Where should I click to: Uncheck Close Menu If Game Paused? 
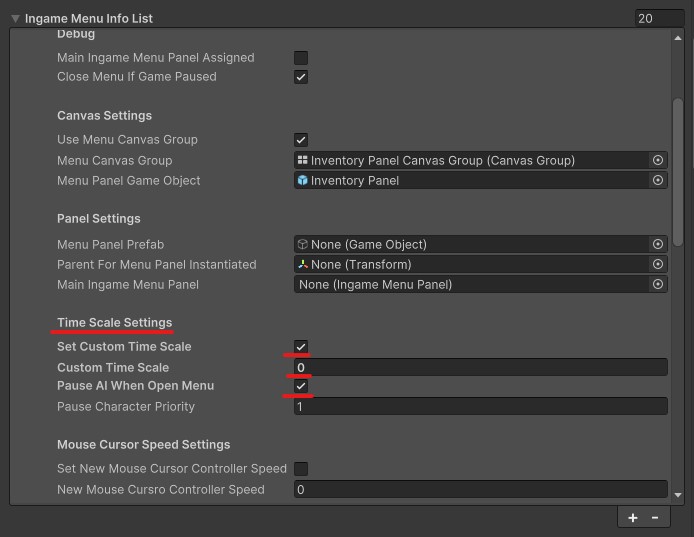tap(301, 77)
